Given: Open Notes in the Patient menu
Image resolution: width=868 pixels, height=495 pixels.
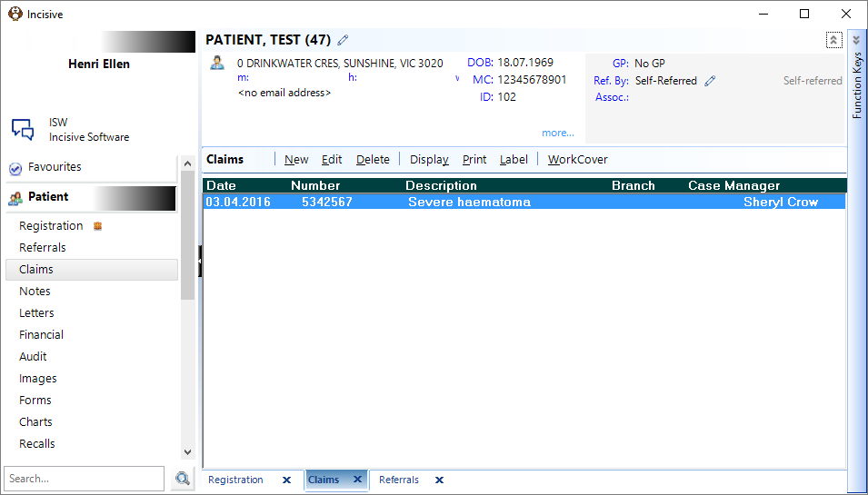Looking at the screenshot, I should tap(35, 291).
